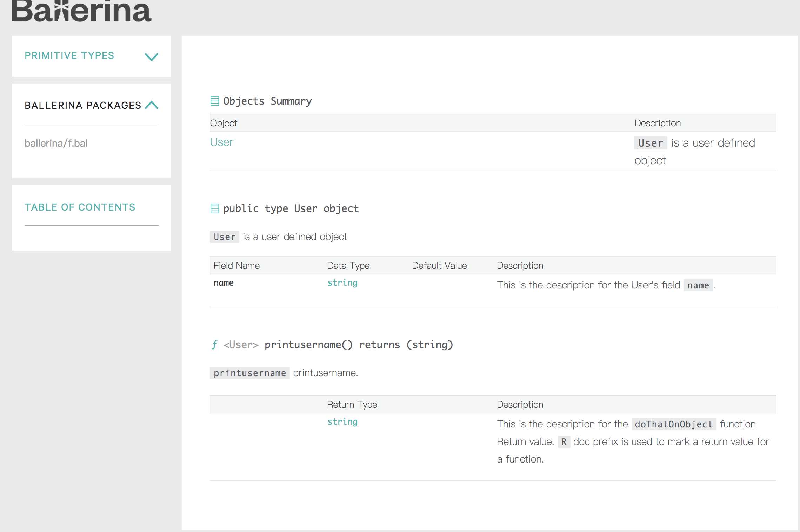Screen dimensions: 800x532
Task: Click the Object column header in summary
Action: point(224,123)
